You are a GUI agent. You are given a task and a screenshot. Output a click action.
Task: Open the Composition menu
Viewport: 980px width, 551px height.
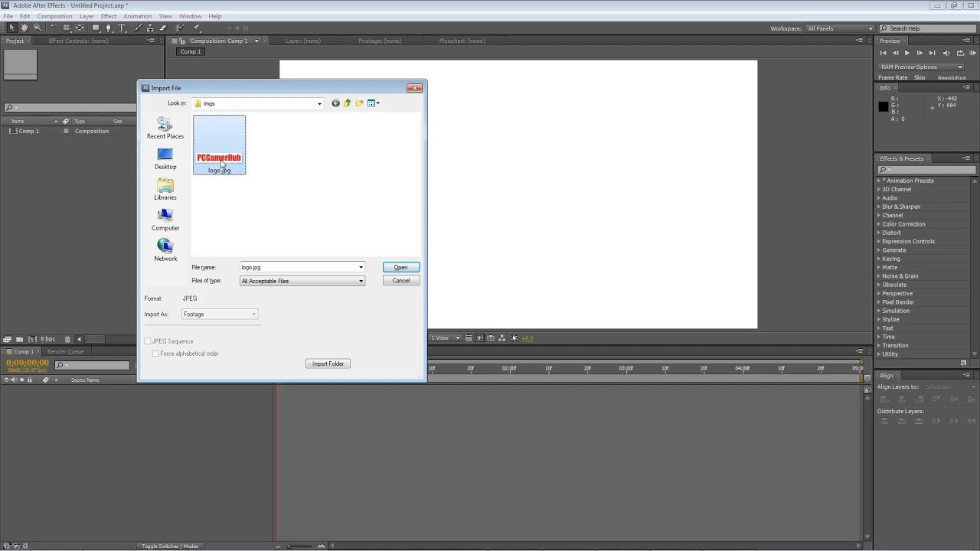pyautogui.click(x=54, y=16)
